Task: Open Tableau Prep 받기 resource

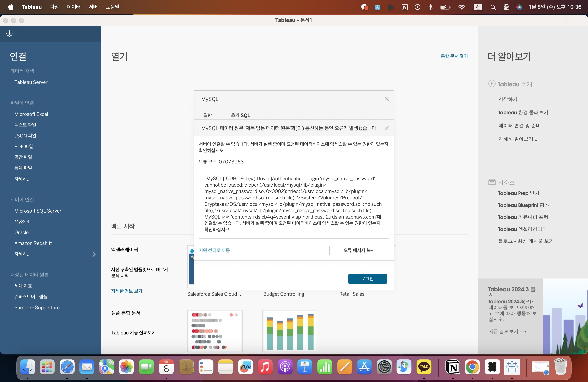Action: point(519,193)
